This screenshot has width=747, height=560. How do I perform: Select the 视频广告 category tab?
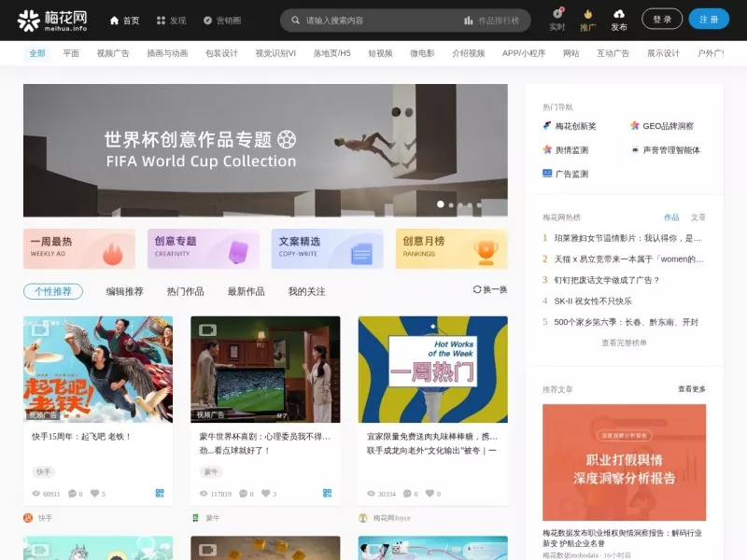click(113, 53)
